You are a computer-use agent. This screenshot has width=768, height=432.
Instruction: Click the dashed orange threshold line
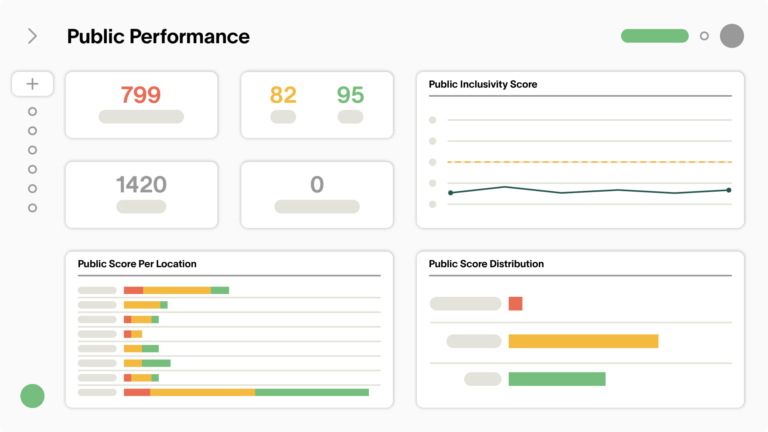coord(590,161)
